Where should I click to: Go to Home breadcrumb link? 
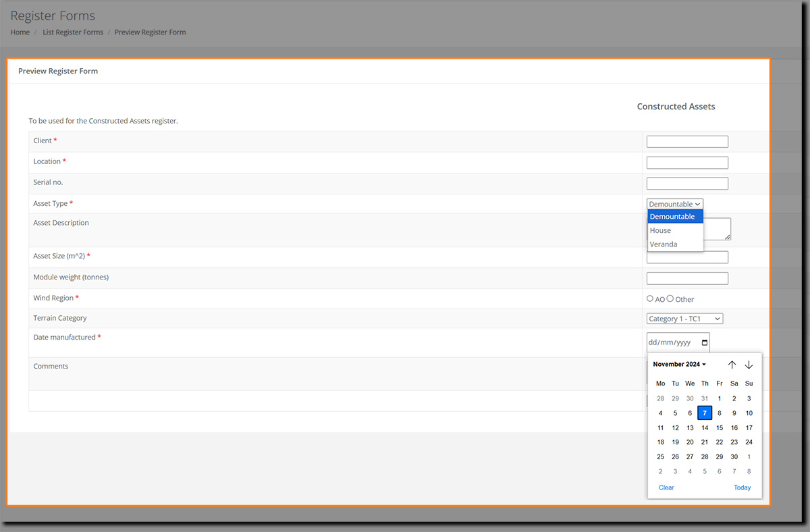coord(20,32)
